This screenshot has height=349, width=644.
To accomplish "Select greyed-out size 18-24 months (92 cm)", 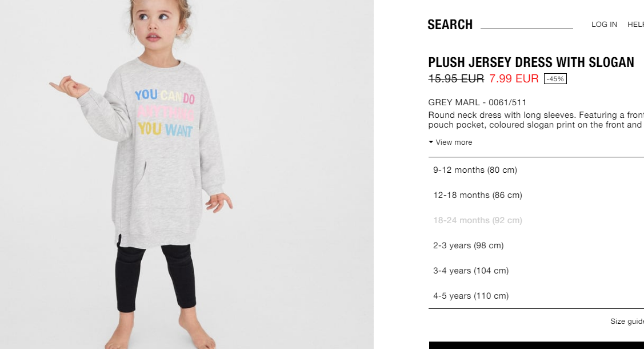I will tap(536, 220).
